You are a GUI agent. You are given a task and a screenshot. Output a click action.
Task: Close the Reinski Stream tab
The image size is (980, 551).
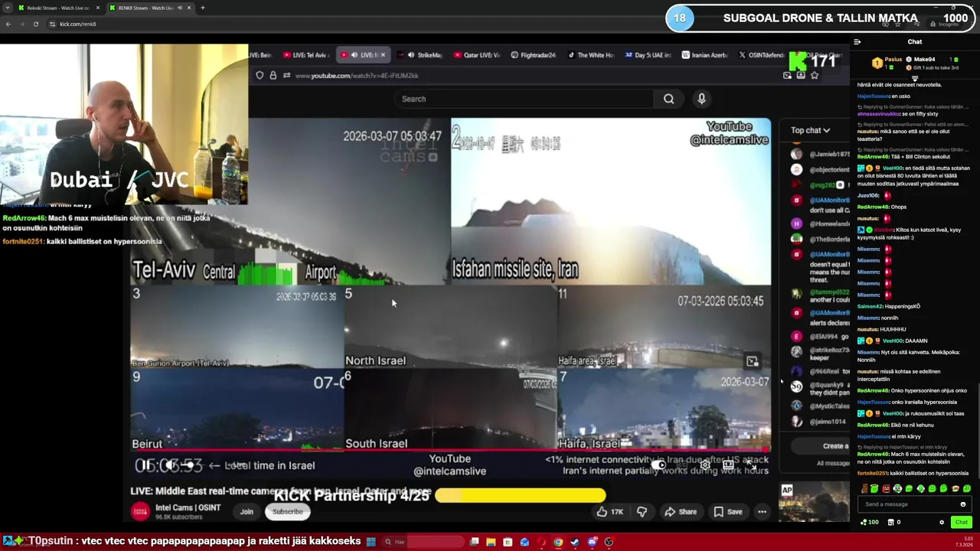97,8
